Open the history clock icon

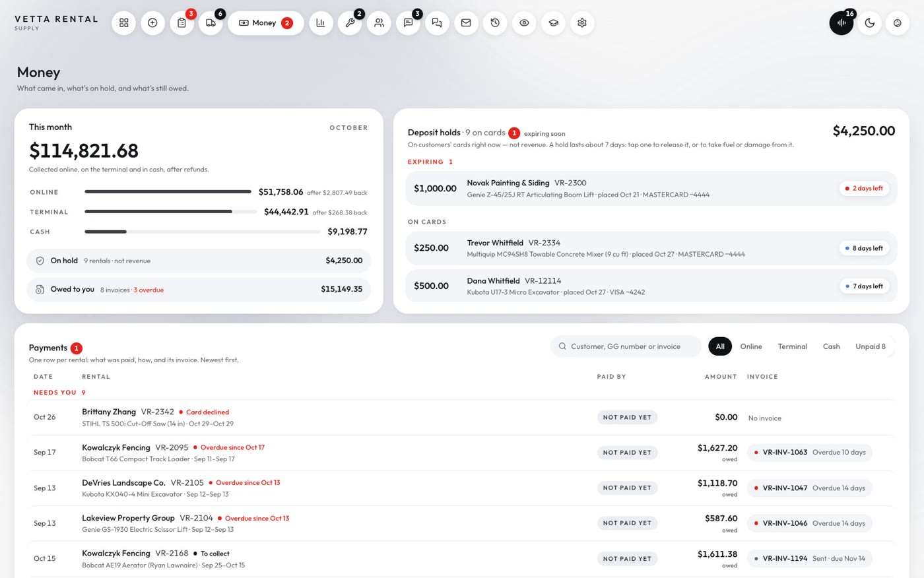point(495,23)
